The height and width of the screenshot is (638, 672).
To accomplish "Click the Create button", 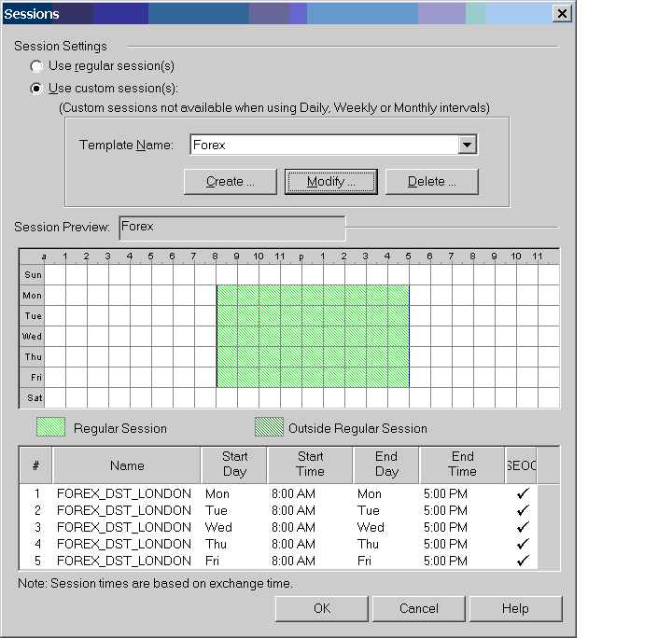I will point(231,181).
